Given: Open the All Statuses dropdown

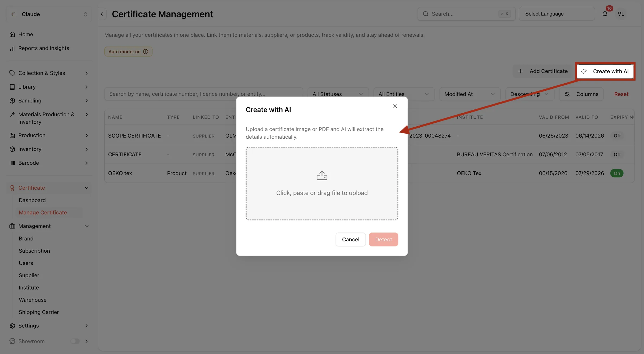Looking at the screenshot, I should [x=338, y=94].
